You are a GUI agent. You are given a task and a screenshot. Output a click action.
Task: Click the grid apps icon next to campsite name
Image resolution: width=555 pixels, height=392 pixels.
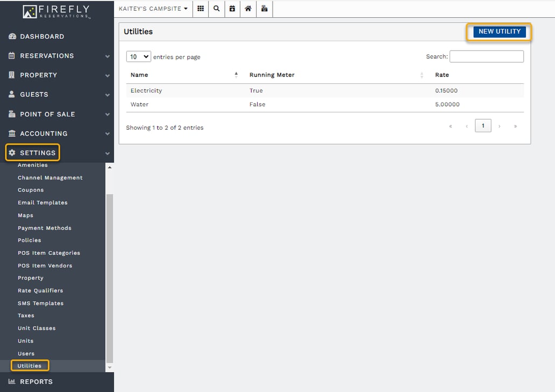tap(200, 9)
